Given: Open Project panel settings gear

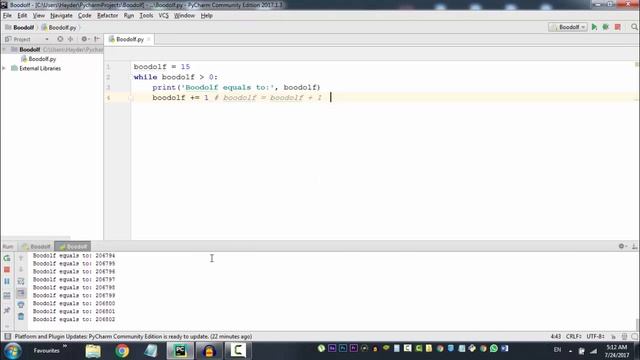Looking at the screenshot, I should 84,39.
